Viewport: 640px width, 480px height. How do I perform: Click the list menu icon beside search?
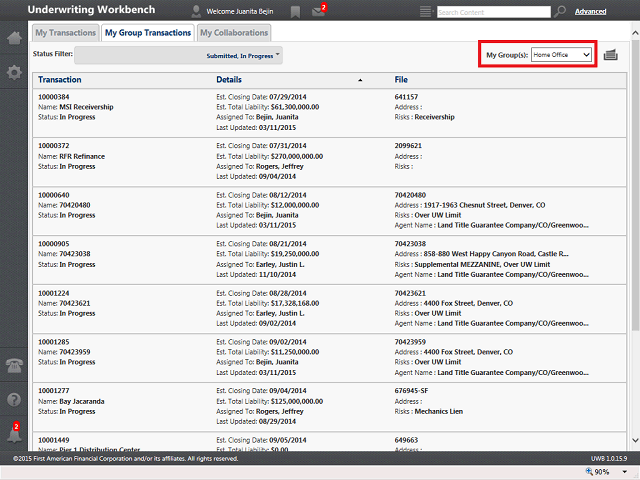point(426,11)
